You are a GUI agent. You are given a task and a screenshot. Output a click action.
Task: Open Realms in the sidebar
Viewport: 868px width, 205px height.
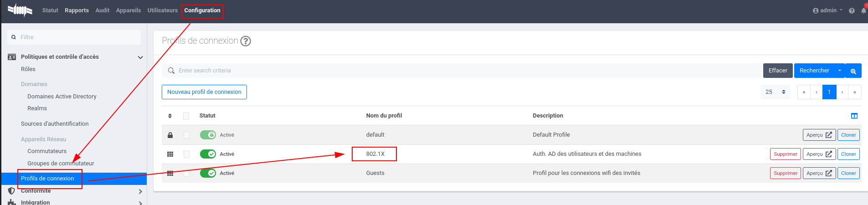[x=37, y=108]
